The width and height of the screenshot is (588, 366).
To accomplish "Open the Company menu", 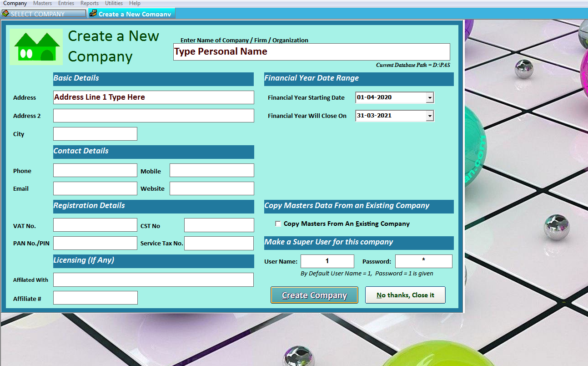I will 15,3.
